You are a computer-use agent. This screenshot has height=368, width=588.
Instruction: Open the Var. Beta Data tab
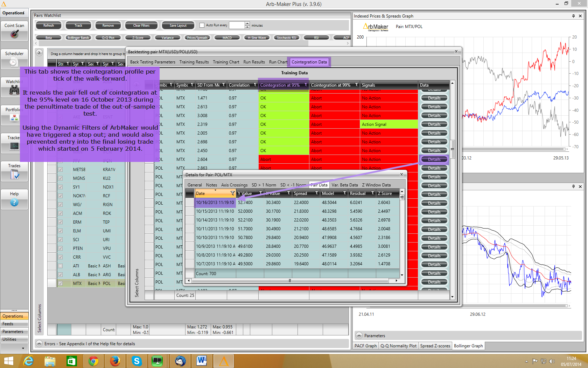(345, 185)
